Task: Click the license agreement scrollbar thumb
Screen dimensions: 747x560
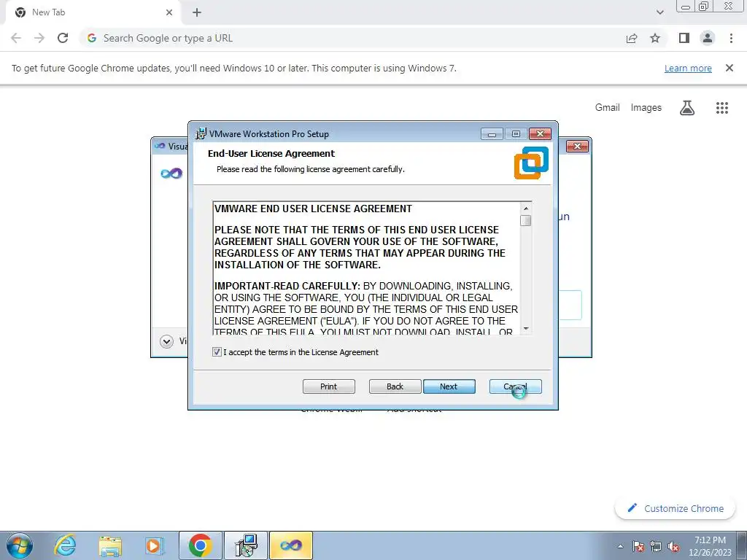Action: pos(526,220)
